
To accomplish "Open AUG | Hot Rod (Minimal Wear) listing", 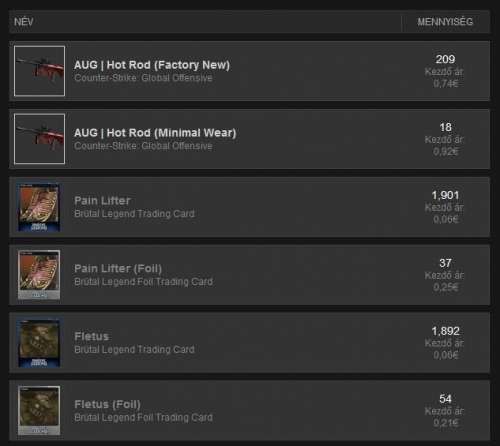I will [x=155, y=133].
